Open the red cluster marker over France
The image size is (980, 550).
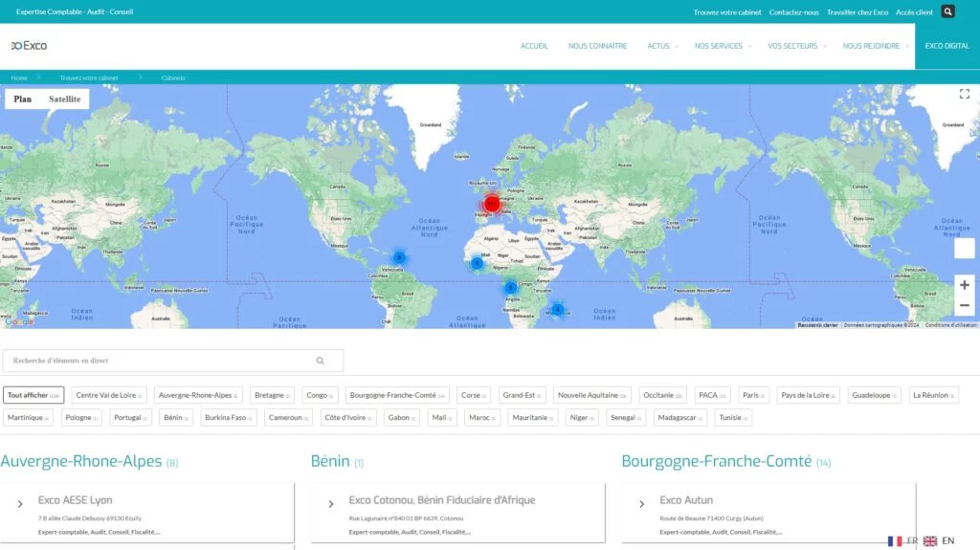492,204
